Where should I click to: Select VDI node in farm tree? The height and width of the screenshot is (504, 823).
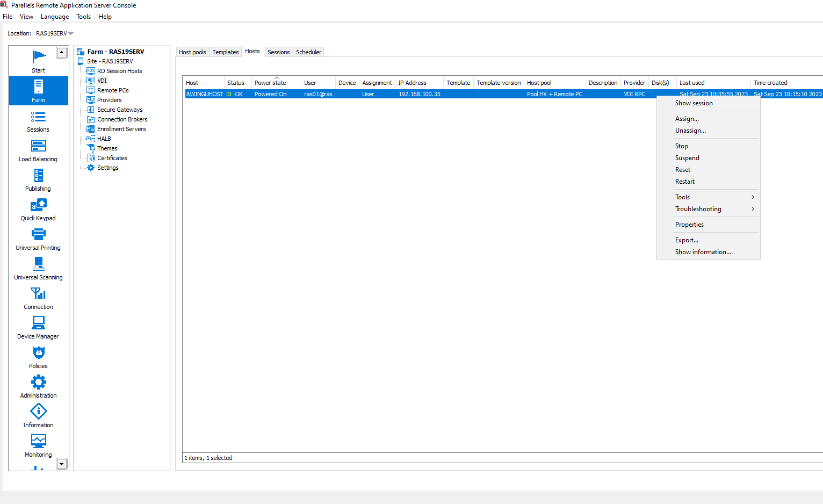[x=102, y=81]
